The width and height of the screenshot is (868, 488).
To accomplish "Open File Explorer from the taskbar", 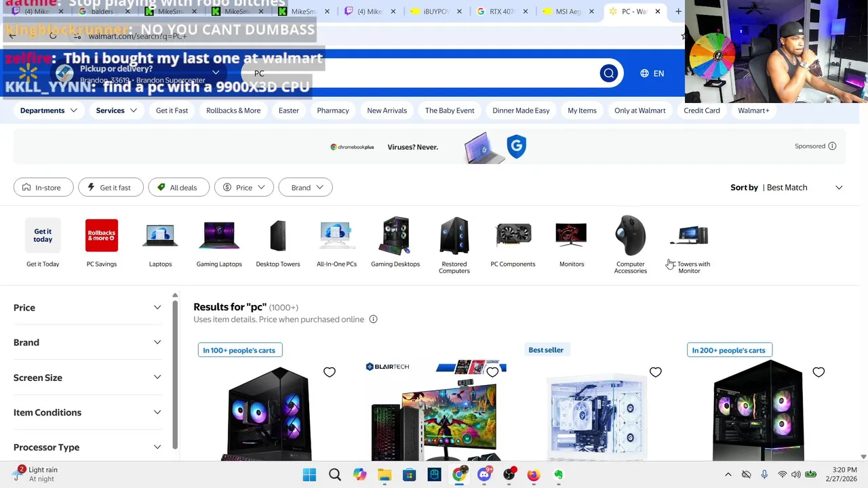I will (x=384, y=474).
